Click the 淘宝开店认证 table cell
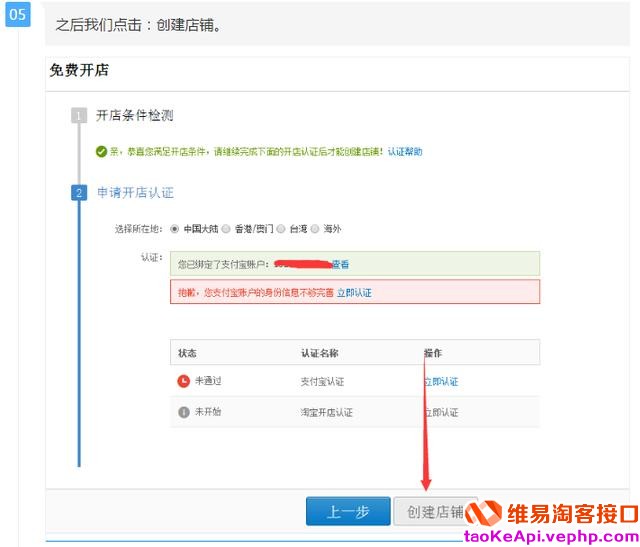Screen dimensions: 640x547 point(327,412)
